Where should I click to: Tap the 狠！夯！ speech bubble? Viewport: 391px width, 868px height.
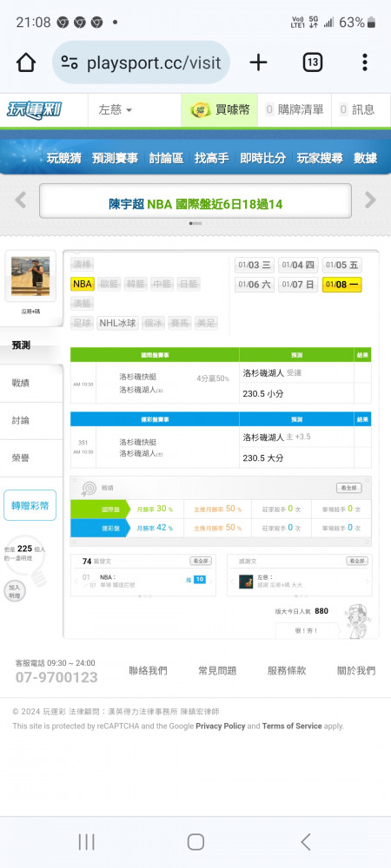pyautogui.click(x=307, y=631)
